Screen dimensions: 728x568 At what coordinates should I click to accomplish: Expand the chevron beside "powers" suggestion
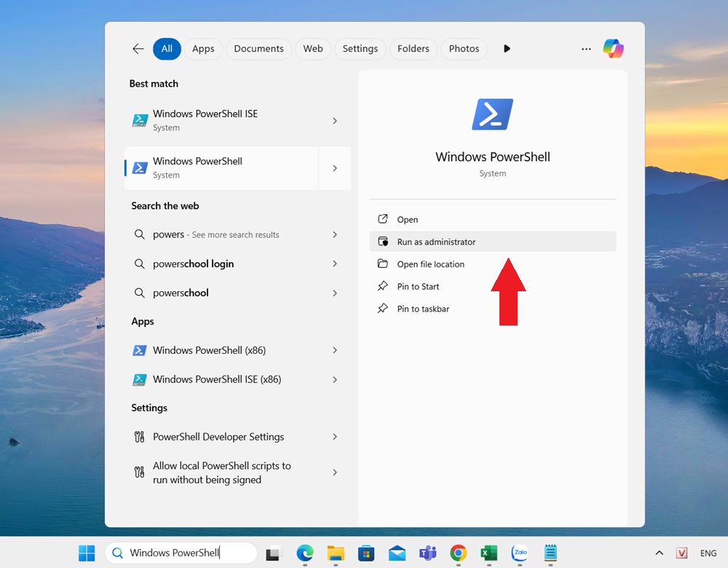click(x=335, y=234)
